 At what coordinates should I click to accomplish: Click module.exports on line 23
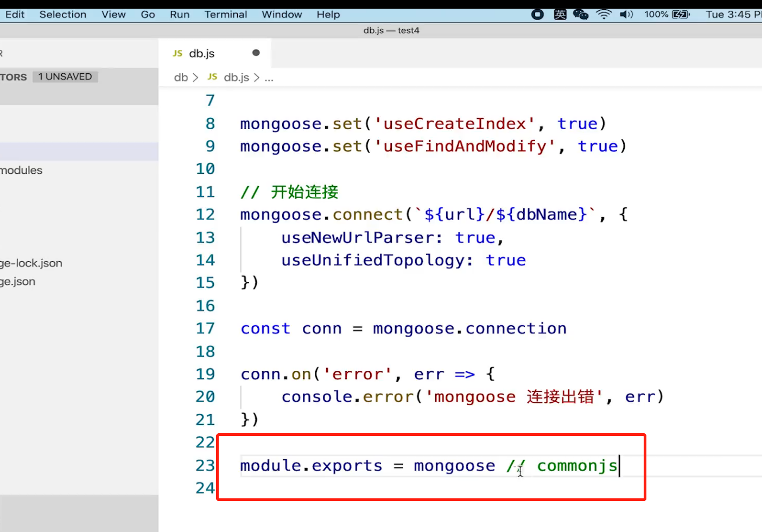point(311,466)
